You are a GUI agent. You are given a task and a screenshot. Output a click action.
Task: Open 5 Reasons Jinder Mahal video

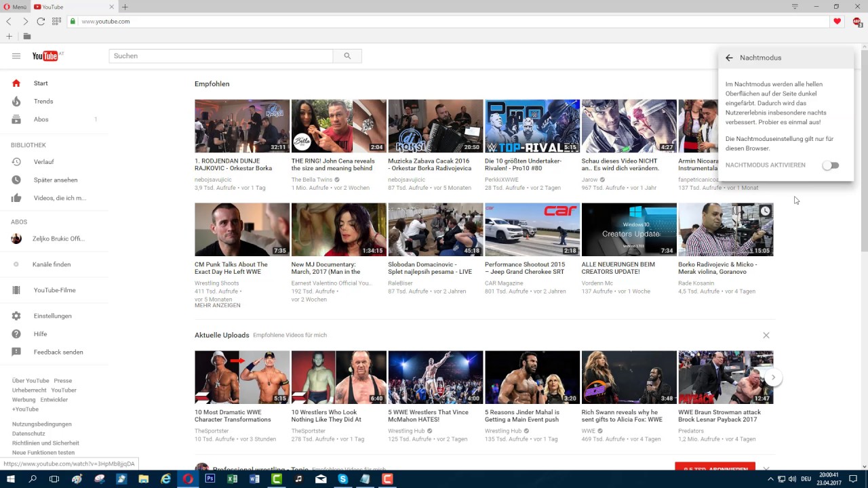click(532, 378)
